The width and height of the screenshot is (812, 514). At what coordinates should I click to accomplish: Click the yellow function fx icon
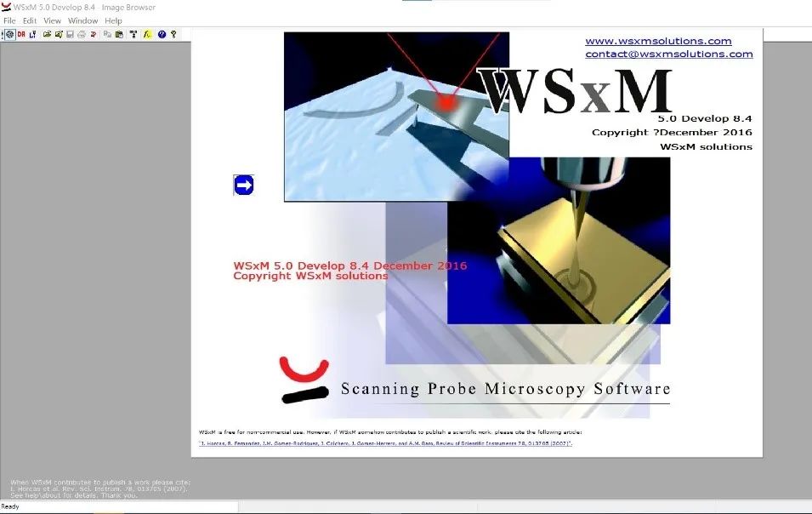[x=146, y=34]
